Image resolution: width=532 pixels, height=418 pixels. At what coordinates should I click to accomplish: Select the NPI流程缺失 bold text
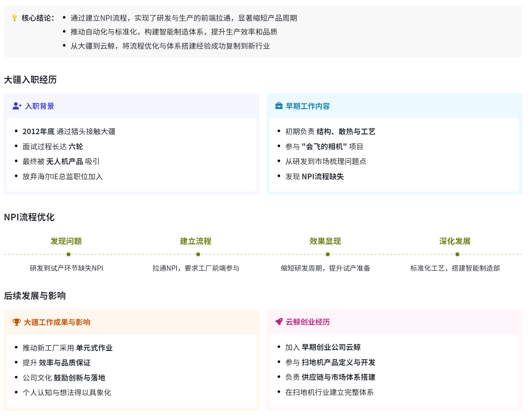(x=324, y=177)
